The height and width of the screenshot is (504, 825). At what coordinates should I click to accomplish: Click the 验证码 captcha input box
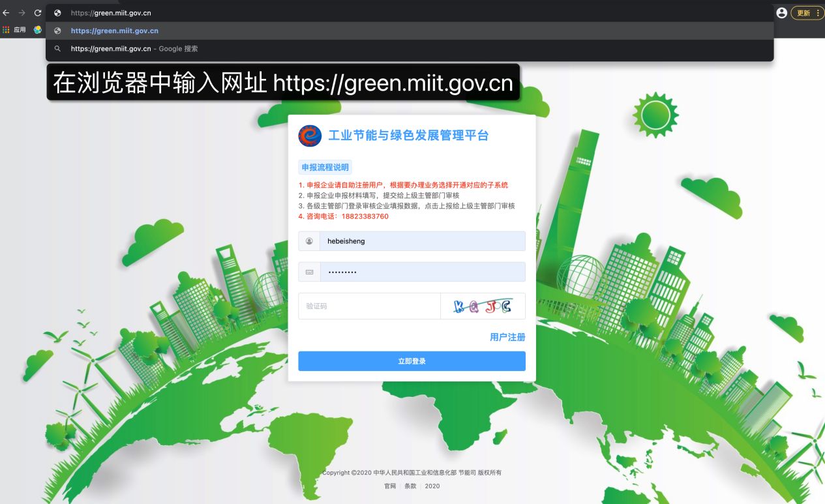click(369, 306)
